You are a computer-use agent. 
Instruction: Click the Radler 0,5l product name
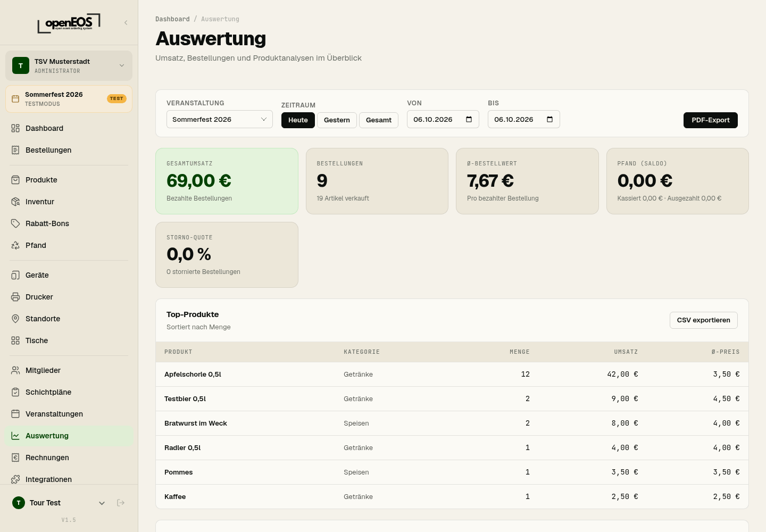(x=182, y=448)
